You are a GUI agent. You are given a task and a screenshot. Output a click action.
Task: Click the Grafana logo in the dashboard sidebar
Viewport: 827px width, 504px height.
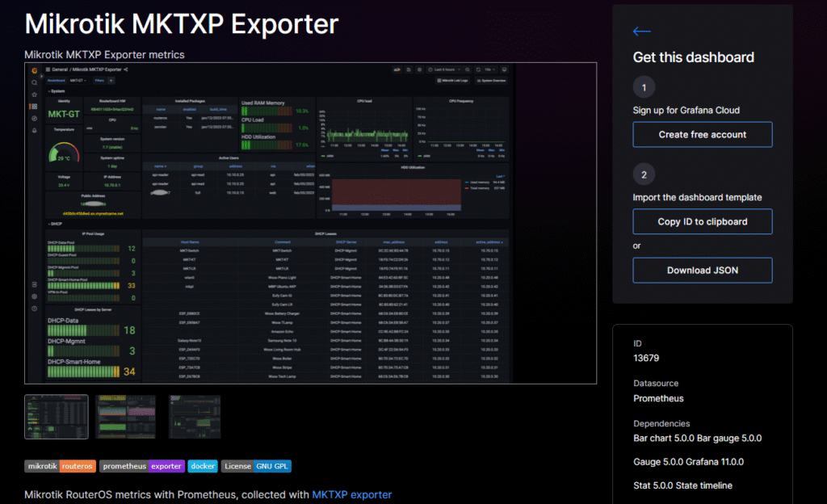(34, 69)
